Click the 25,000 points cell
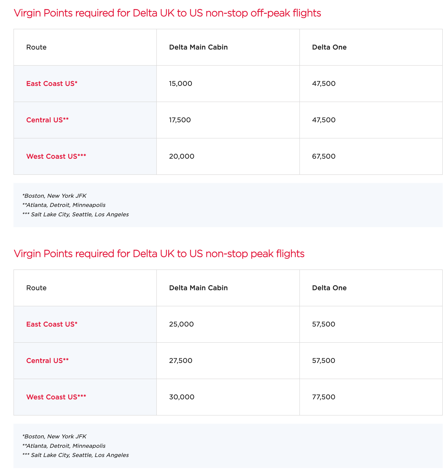448x476 pixels. click(181, 324)
